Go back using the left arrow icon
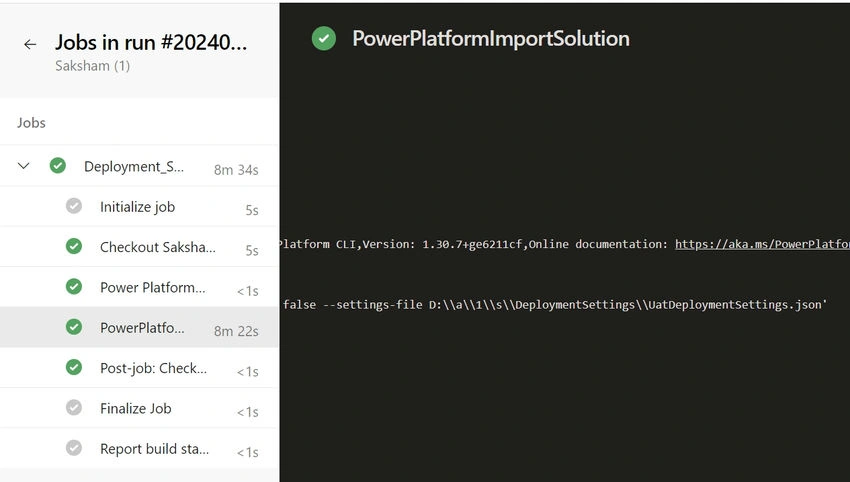Screen dimensions: 850x482 click(30, 44)
